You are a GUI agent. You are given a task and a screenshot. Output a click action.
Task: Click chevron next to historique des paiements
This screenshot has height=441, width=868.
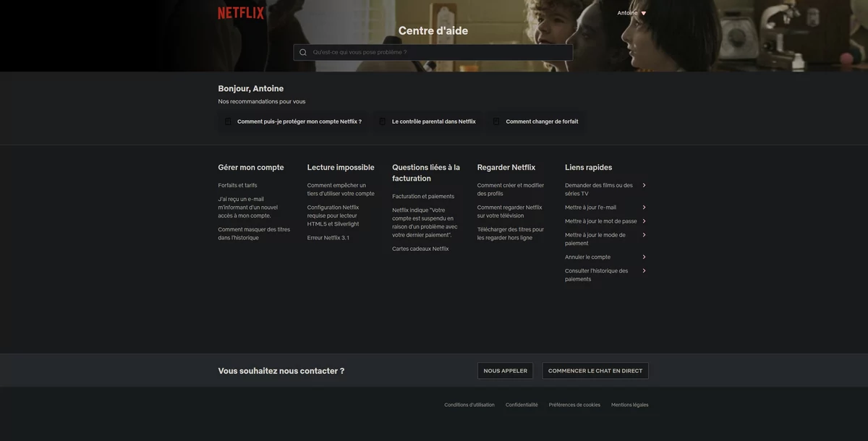click(x=644, y=271)
